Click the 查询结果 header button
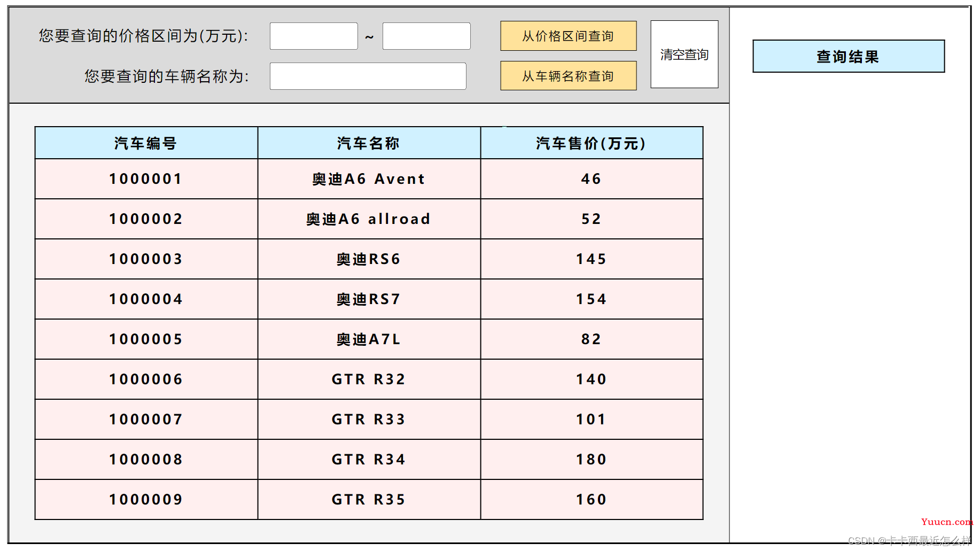The width and height of the screenshot is (980, 551). 849,56
